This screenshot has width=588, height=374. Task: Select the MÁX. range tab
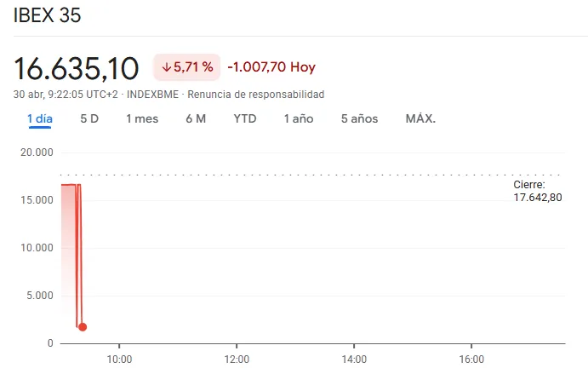point(420,118)
